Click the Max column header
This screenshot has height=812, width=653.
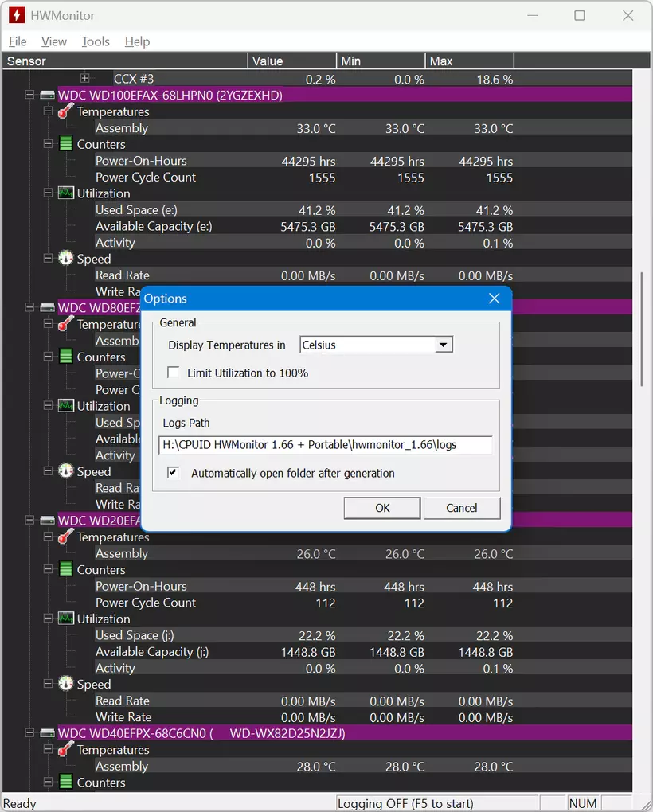click(470, 61)
